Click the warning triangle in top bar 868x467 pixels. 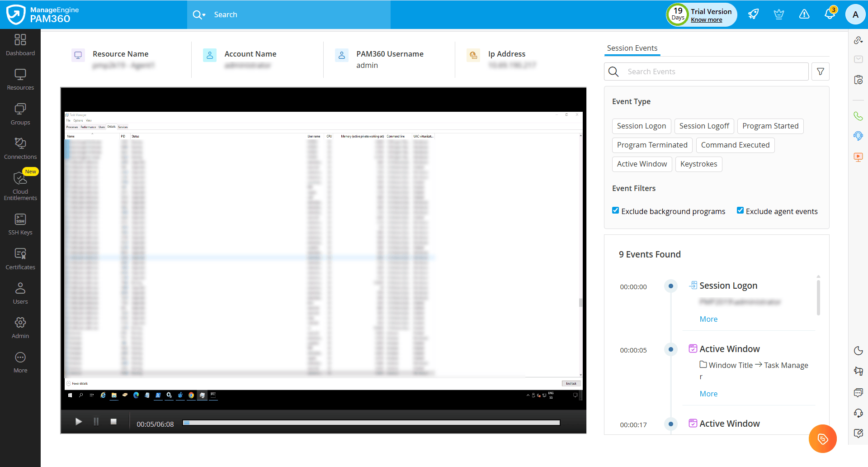coord(804,14)
